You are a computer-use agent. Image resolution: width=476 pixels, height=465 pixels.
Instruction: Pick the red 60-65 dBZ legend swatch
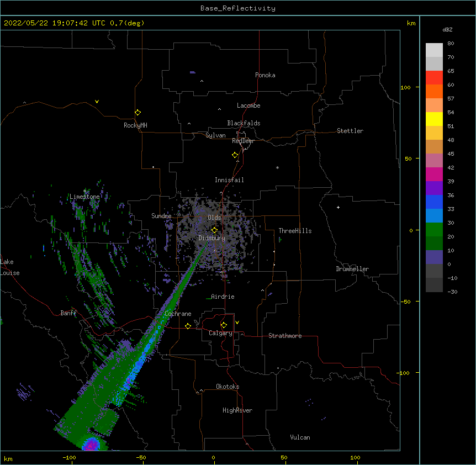434,78
